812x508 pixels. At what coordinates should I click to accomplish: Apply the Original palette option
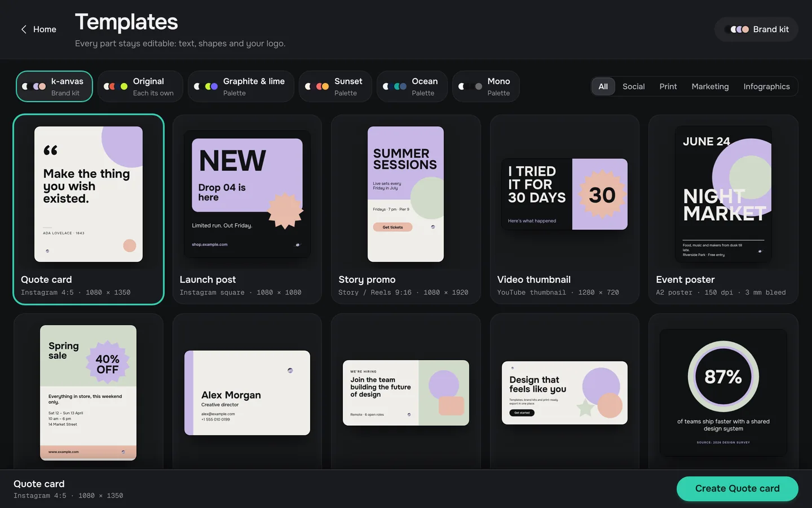[140, 86]
